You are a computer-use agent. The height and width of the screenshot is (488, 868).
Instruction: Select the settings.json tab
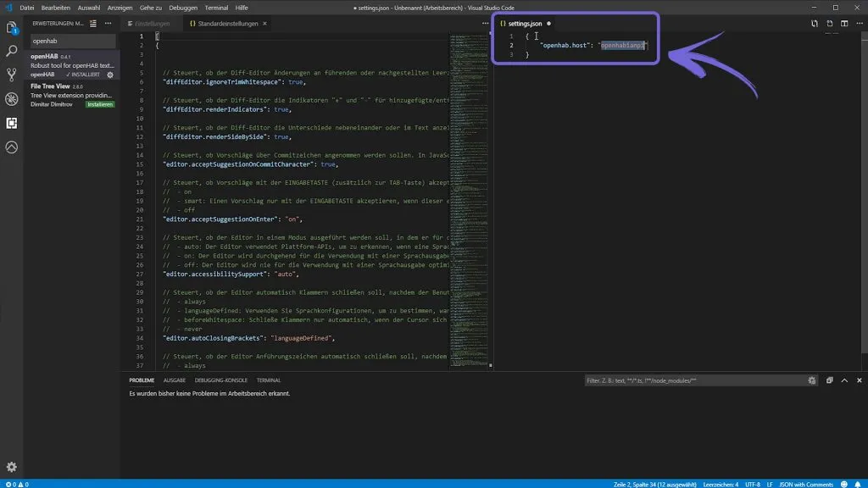tap(525, 23)
